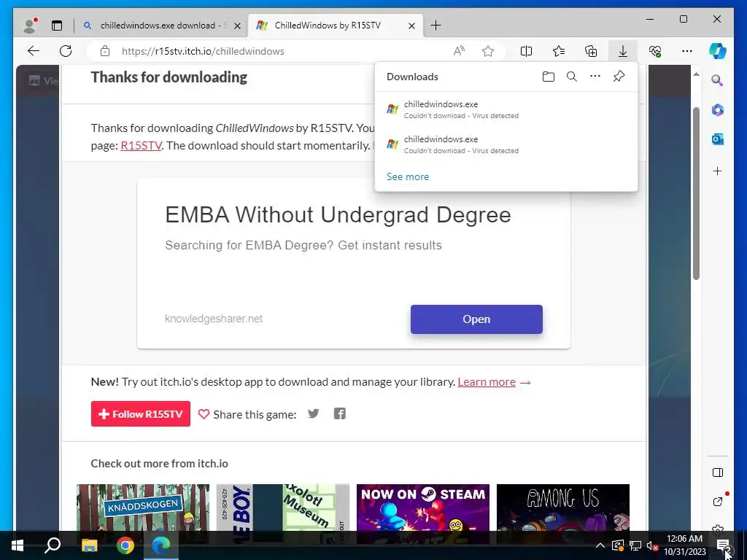Follow the R15STV page link

tap(141, 145)
